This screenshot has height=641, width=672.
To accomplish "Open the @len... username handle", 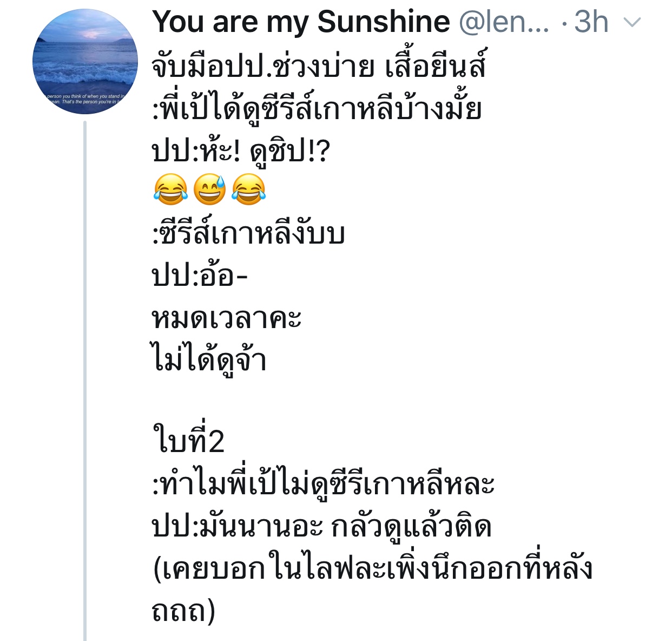I will click(x=503, y=23).
